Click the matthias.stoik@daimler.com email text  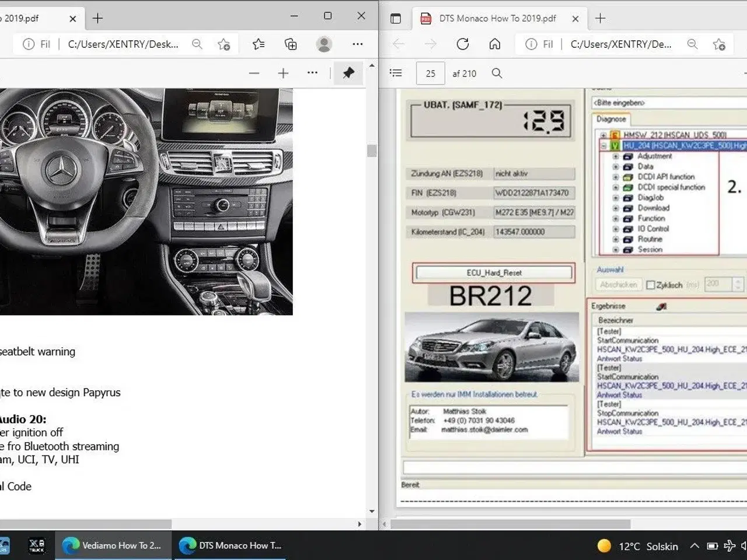[484, 430]
